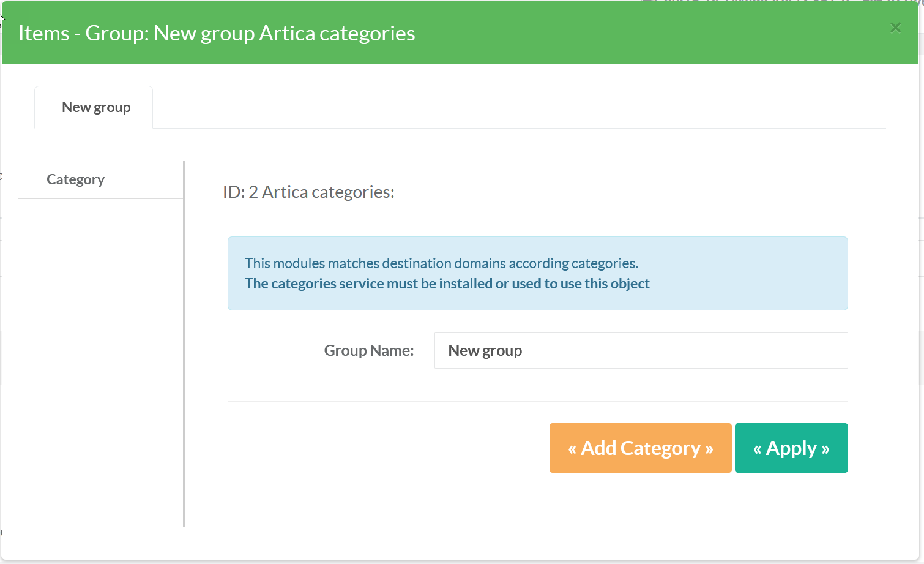
Task: Click the left chevron on Apply button
Action: click(x=758, y=449)
